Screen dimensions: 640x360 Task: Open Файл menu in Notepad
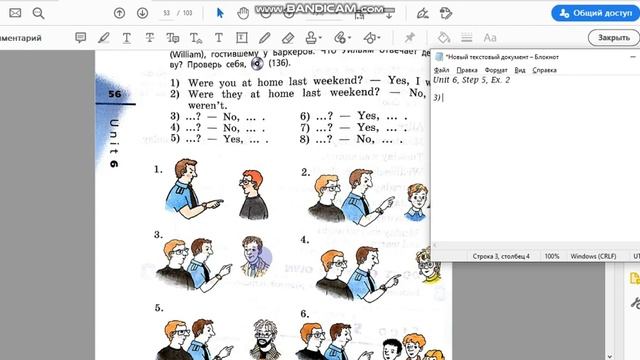[441, 70]
